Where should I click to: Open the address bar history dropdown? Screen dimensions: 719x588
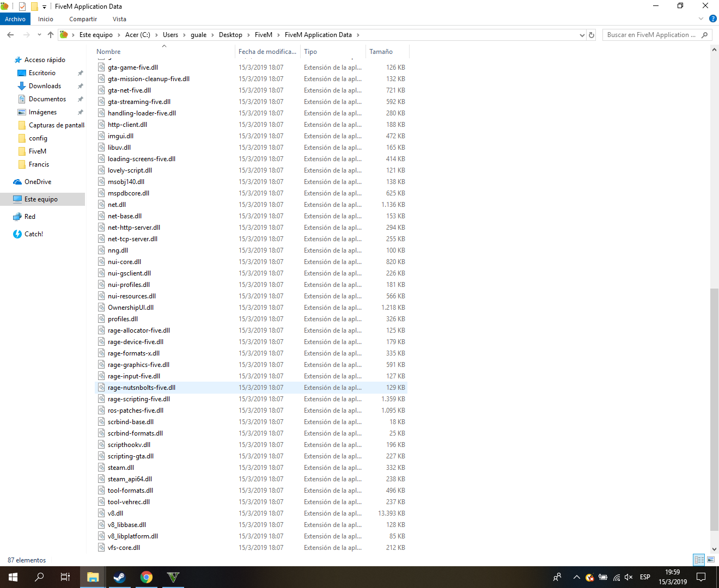(x=582, y=35)
